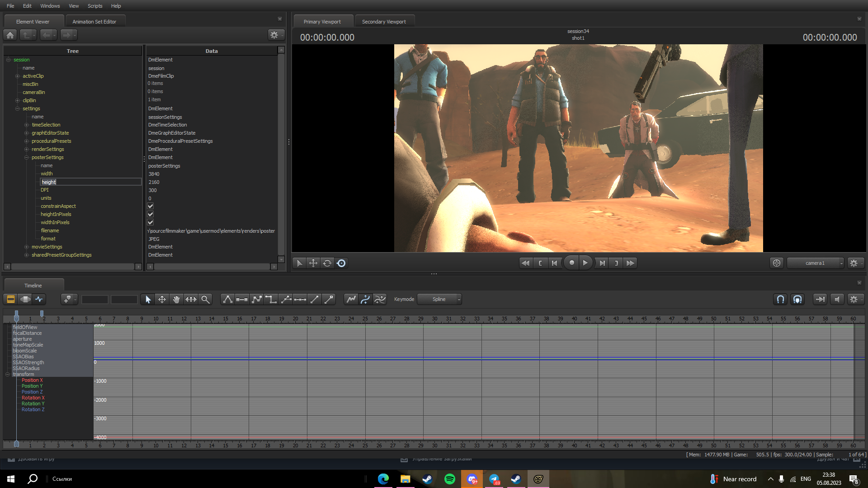Toggle the constrainAspect checkbox
The height and width of the screenshot is (488, 868).
(151, 206)
